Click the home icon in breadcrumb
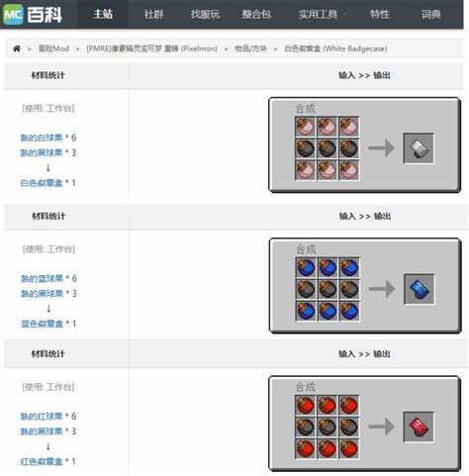469x476 pixels. coord(17,48)
